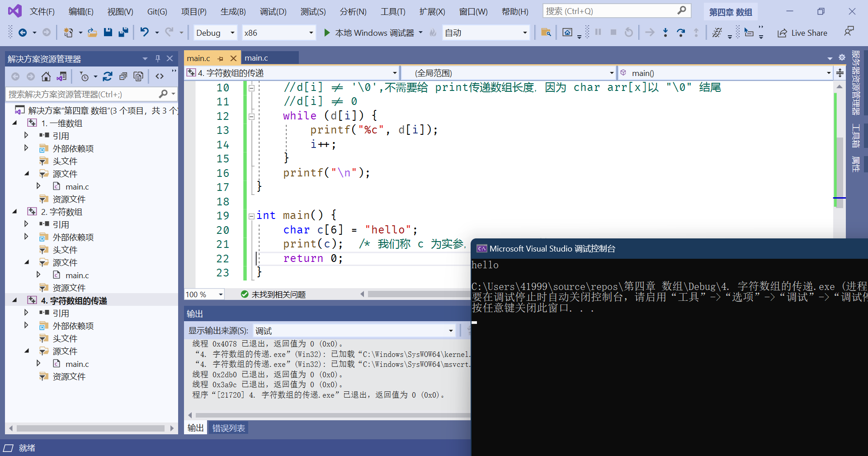Click the Solution Explorer horizontal scrollbar
The height and width of the screenshot is (456, 868).
click(x=91, y=428)
